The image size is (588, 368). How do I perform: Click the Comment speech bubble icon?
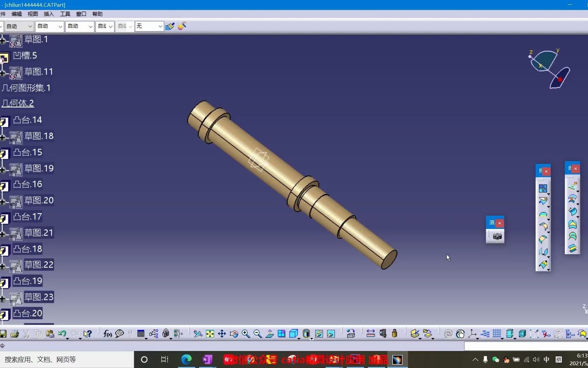[x=119, y=334]
